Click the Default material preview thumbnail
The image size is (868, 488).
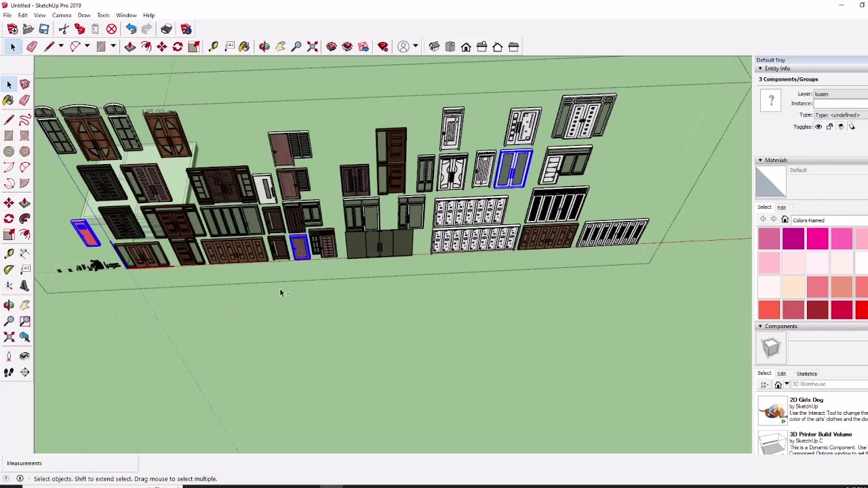(771, 182)
